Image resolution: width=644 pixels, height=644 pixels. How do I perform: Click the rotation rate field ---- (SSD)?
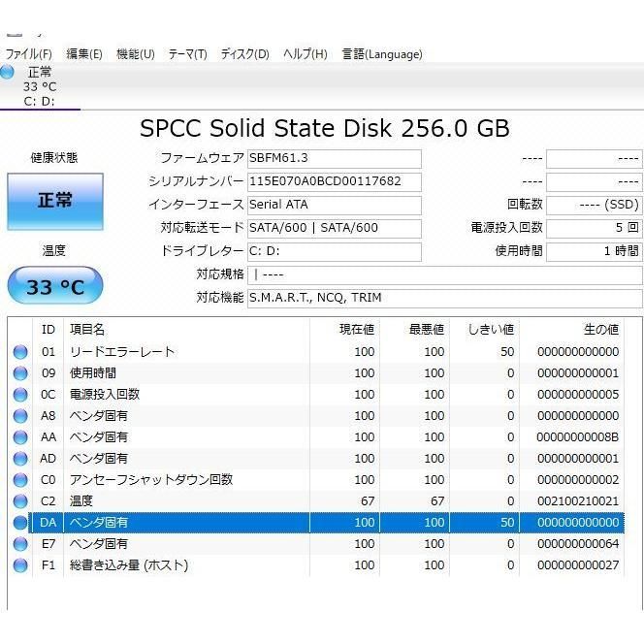[594, 205]
